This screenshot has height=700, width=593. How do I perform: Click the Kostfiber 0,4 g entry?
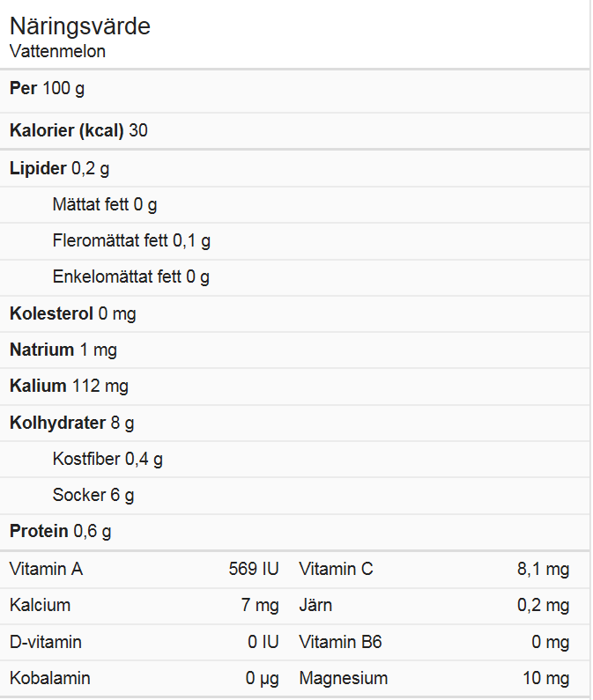(x=107, y=459)
